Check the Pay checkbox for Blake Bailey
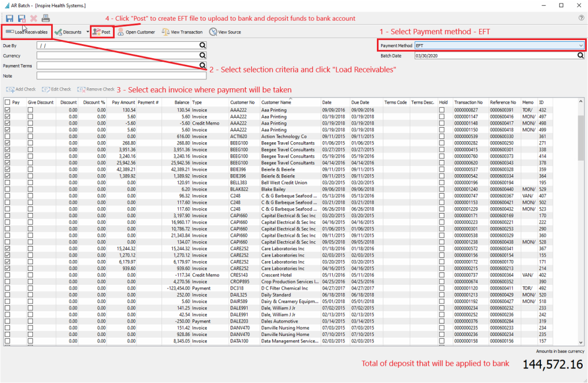Screen dimensions: 588x383 6,189
